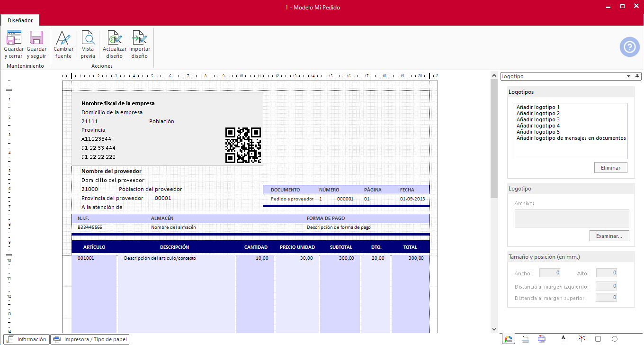Click the Actualizar diseño icon
Viewport: 644px width, 345px height.
[115, 37]
